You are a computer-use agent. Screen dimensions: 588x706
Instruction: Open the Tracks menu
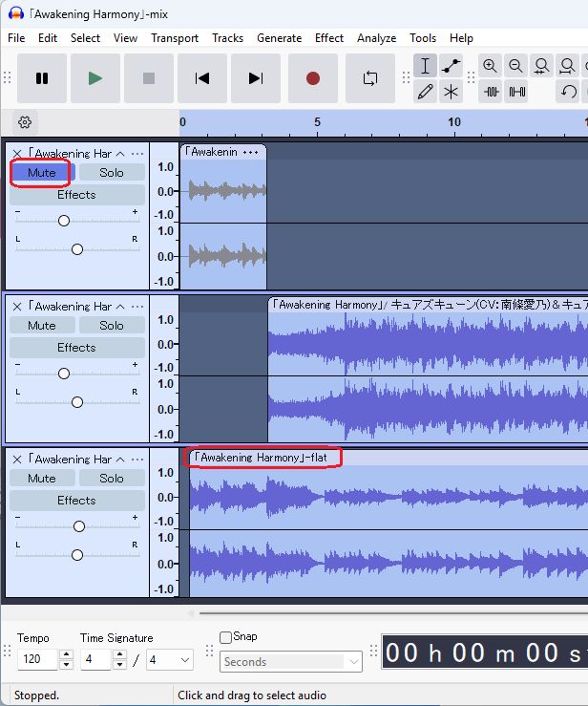pos(227,38)
